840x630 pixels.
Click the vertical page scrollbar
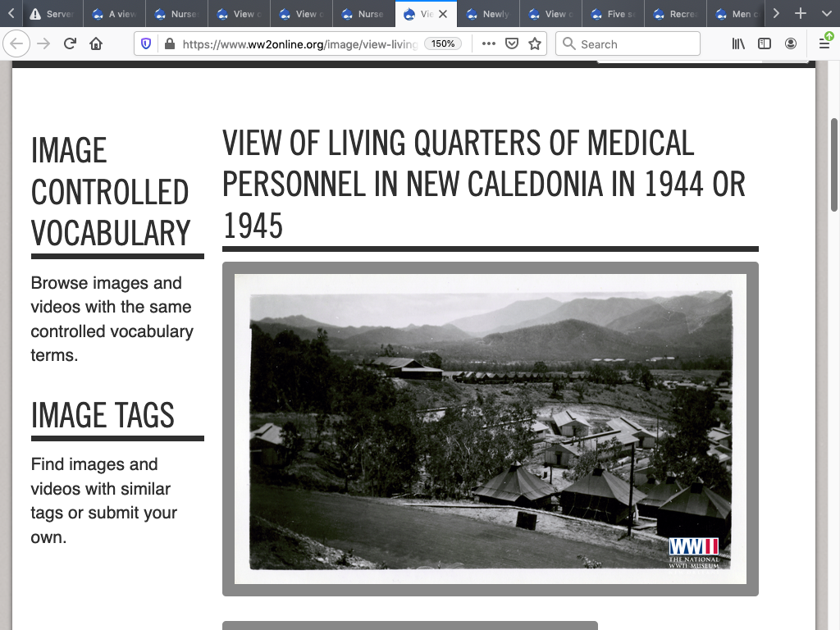tap(834, 164)
